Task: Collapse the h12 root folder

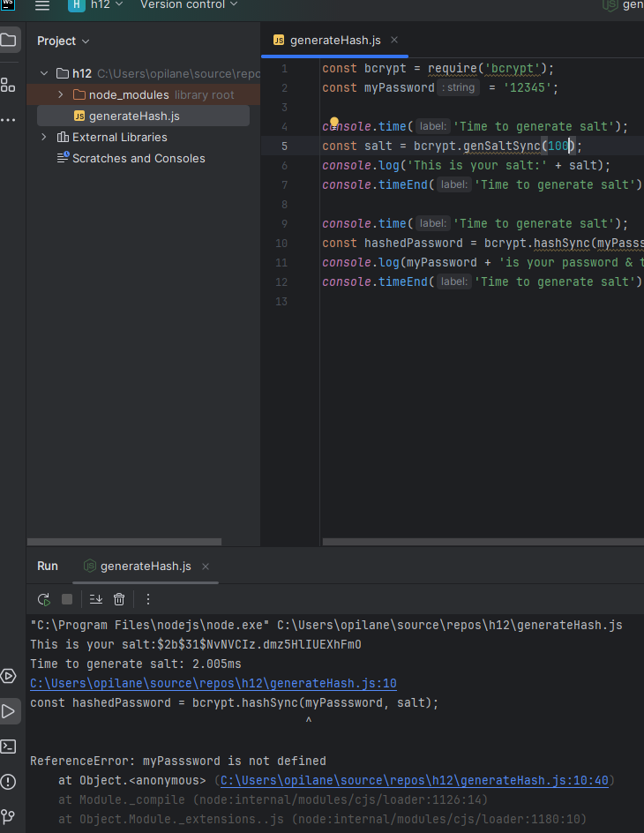Action: coord(45,73)
